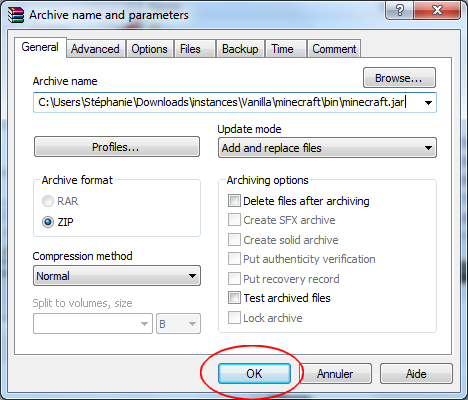
Task: Confirm with the OK button
Action: click(x=254, y=374)
